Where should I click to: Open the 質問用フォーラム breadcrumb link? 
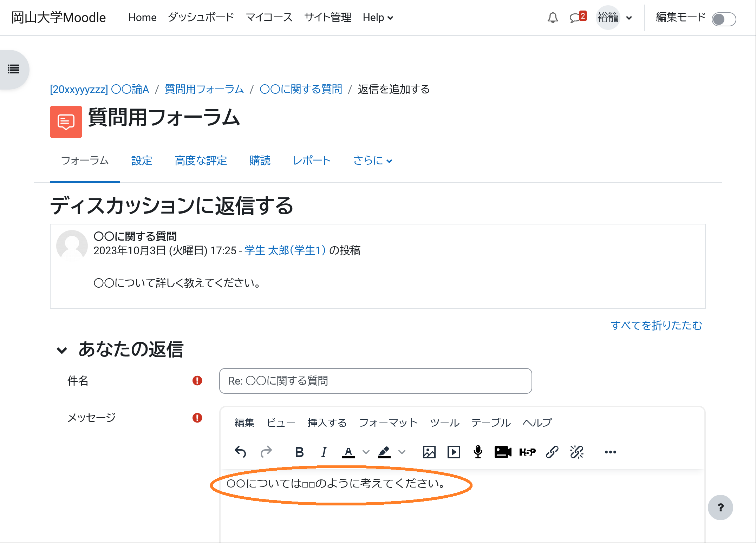[x=204, y=89]
